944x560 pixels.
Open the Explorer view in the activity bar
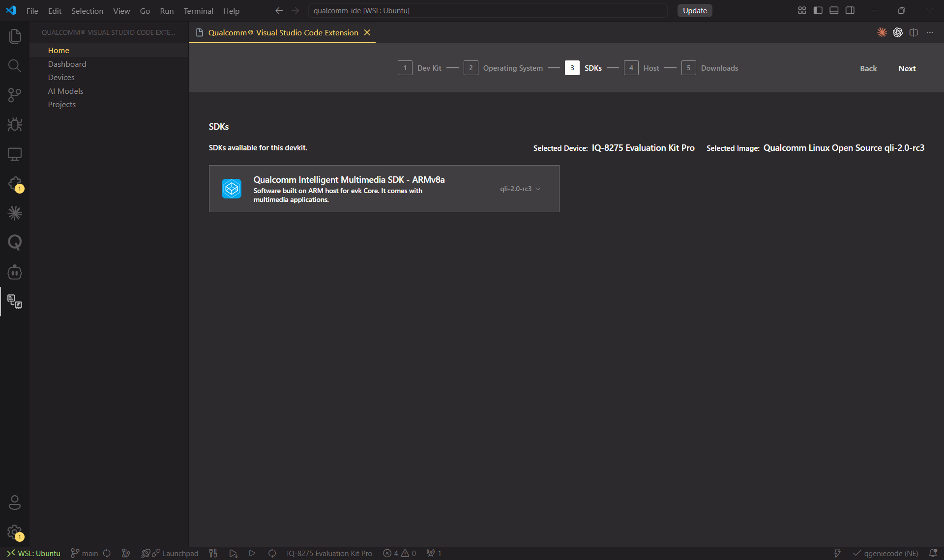(15, 36)
